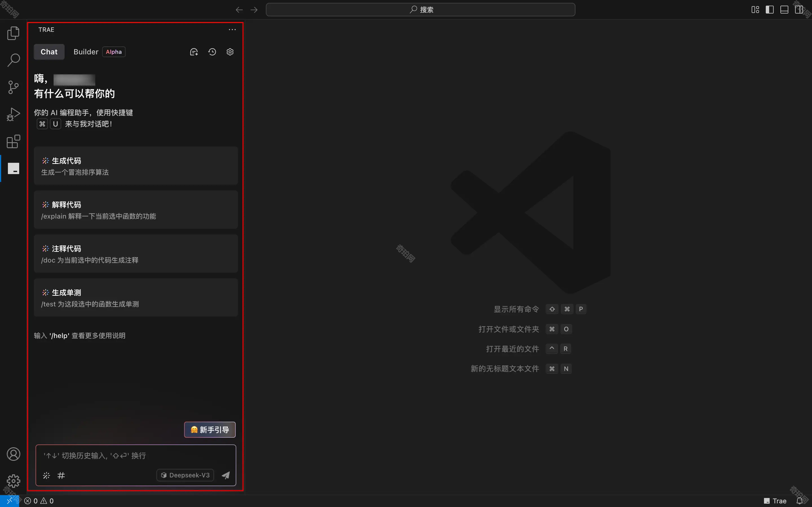Open chat settings gear in Trae panel
The width and height of the screenshot is (812, 507).
coord(230,52)
